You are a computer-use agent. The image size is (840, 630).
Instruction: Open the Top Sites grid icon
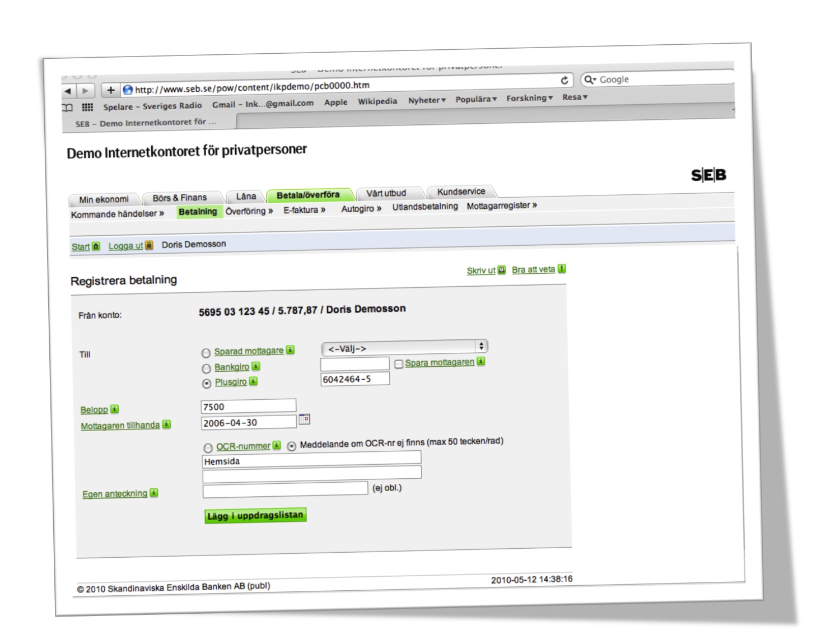pos(87,107)
